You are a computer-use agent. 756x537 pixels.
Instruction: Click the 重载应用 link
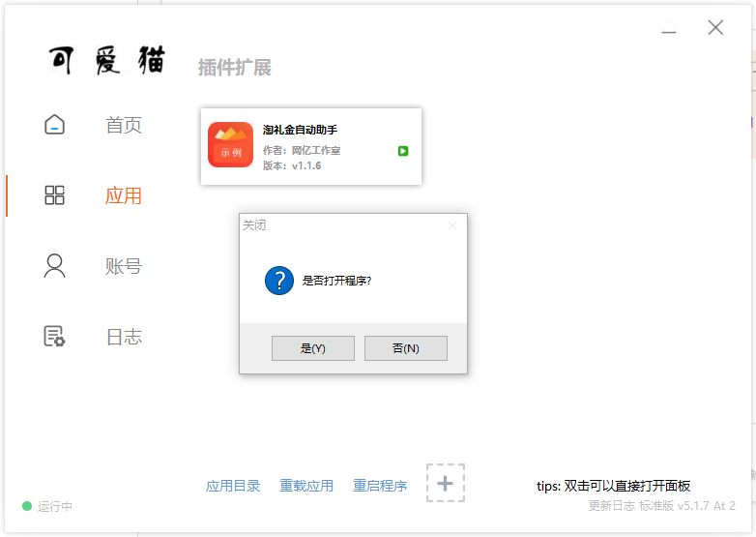click(306, 486)
